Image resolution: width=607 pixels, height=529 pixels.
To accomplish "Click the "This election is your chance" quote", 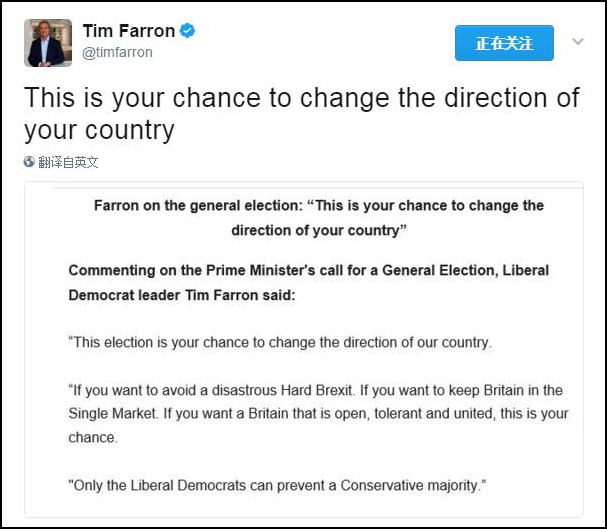I will (279, 342).
